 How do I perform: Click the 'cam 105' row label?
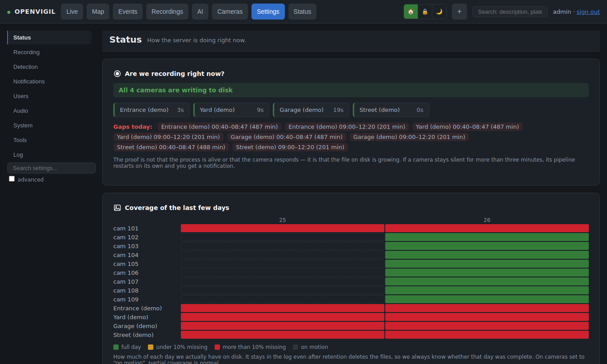click(126, 264)
